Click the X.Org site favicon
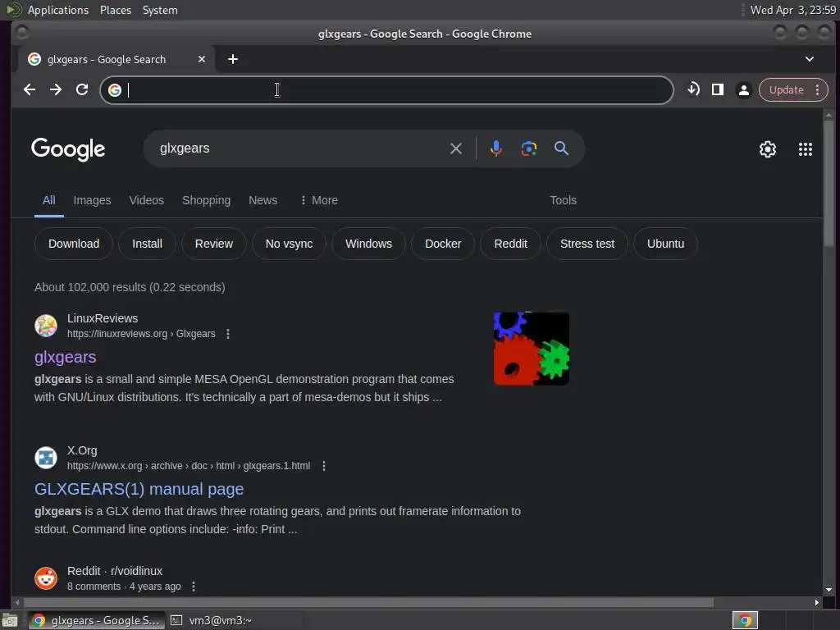The height and width of the screenshot is (630, 840). click(x=46, y=458)
